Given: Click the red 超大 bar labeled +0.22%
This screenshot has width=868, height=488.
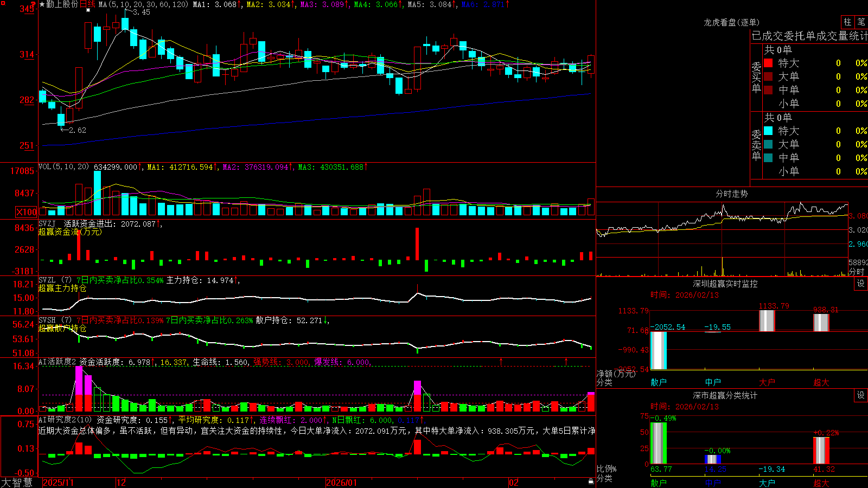Looking at the screenshot, I should [821, 451].
